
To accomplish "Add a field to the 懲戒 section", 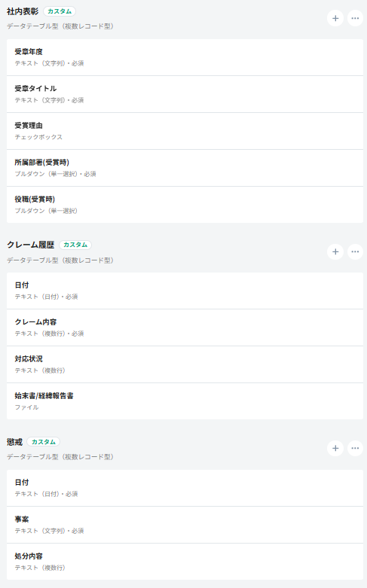I will pos(335,448).
